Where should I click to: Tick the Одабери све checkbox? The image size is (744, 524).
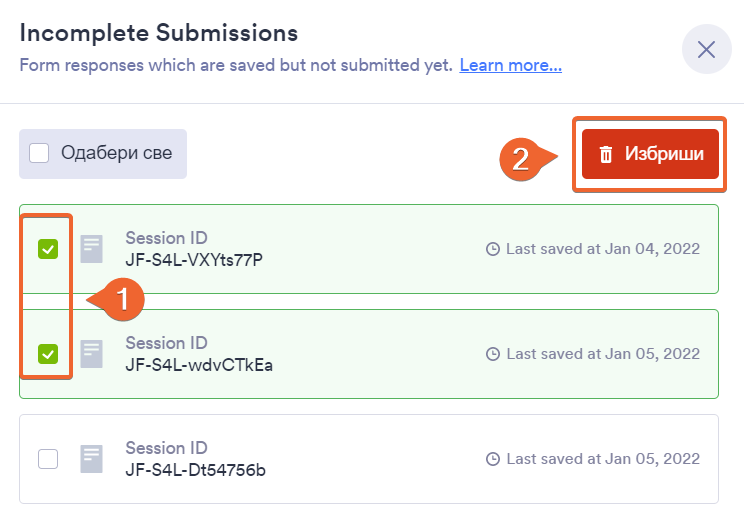tap(39, 153)
